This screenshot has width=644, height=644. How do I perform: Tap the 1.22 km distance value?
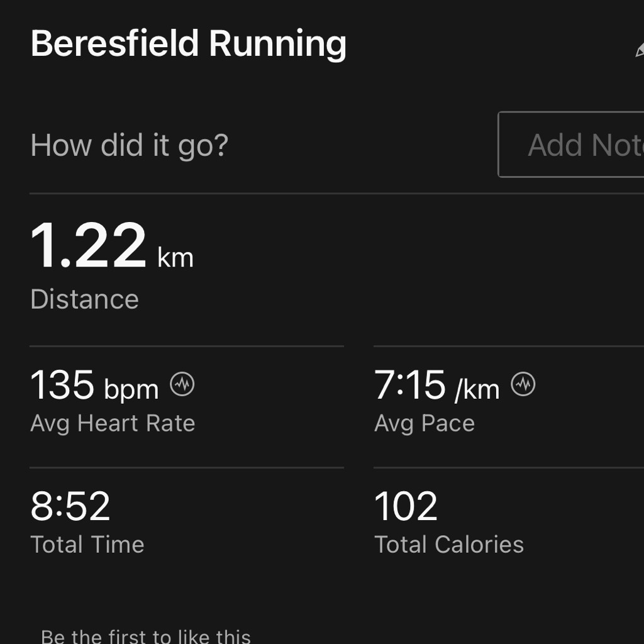click(112, 246)
